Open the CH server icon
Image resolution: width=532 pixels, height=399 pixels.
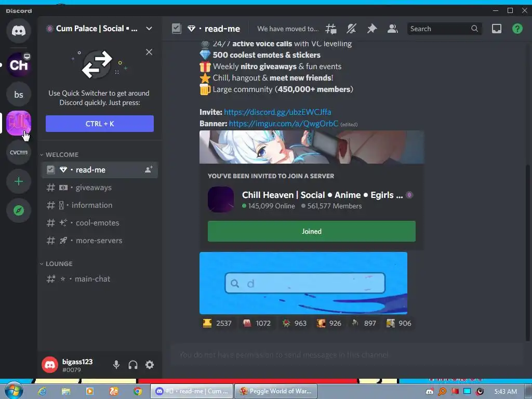pyautogui.click(x=19, y=65)
